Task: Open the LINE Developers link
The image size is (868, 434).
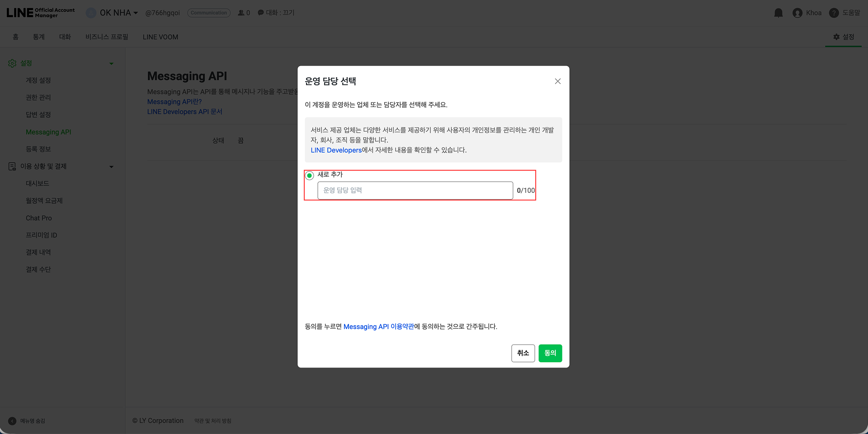Action: [x=336, y=150]
